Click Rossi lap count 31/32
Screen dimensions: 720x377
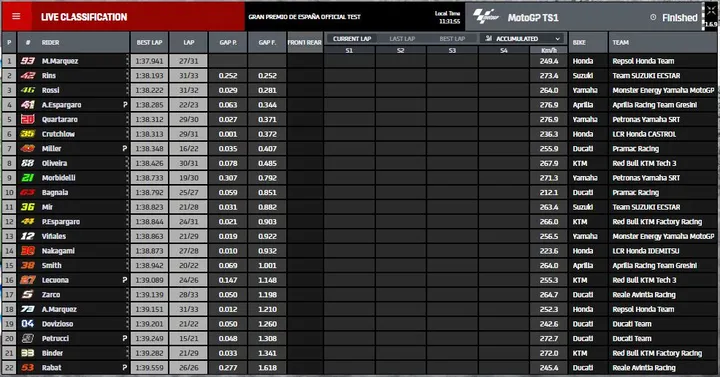(x=189, y=90)
